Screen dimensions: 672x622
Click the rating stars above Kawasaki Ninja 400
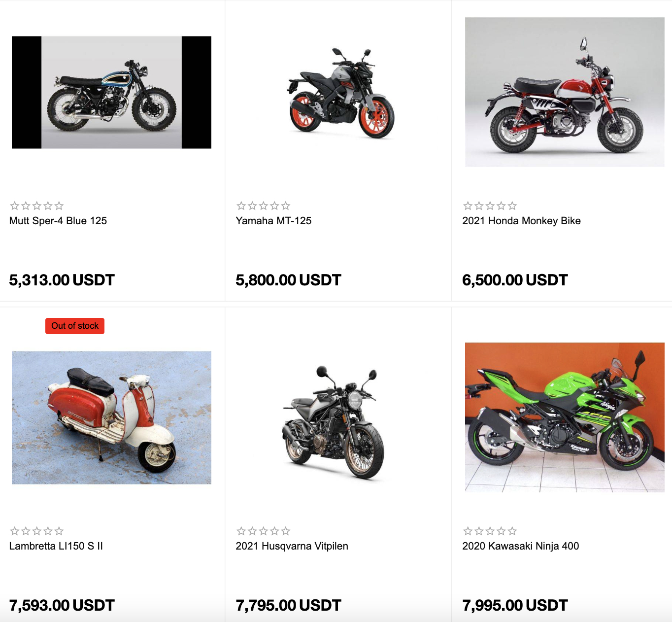click(490, 531)
